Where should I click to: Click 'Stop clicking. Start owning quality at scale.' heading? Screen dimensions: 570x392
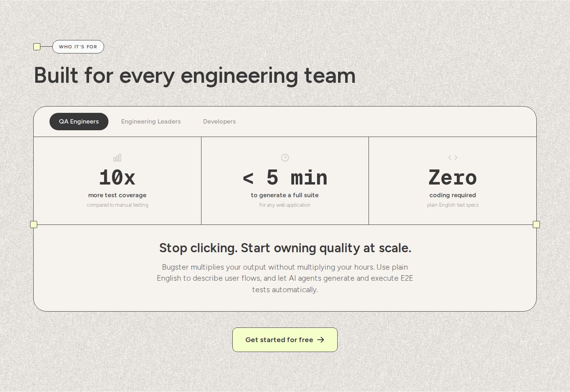[x=285, y=248]
